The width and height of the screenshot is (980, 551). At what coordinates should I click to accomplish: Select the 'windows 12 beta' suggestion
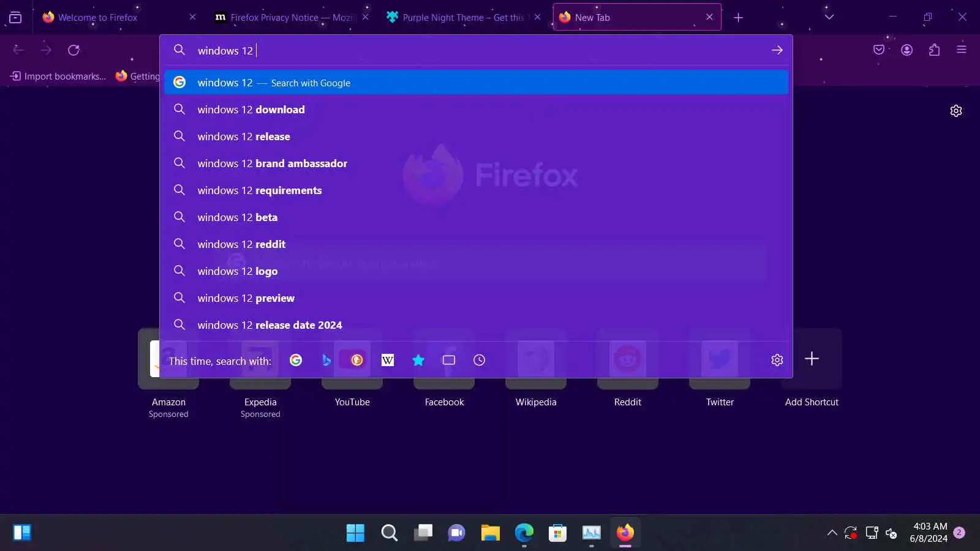click(x=476, y=217)
